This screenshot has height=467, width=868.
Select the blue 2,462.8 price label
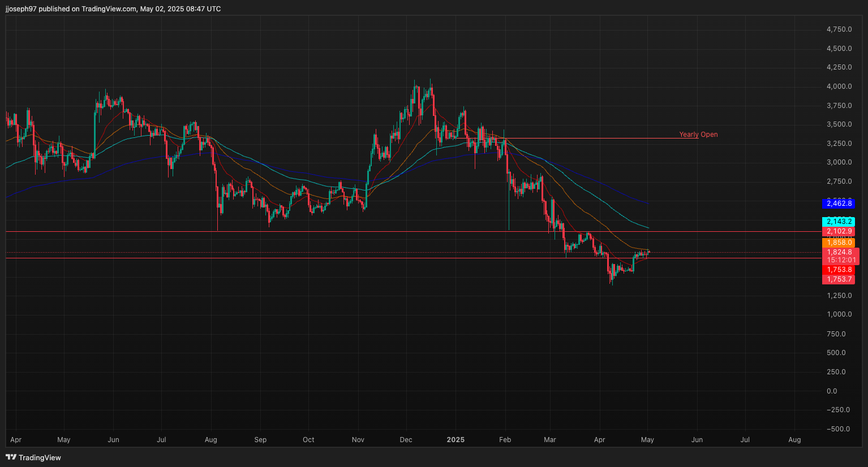pyautogui.click(x=839, y=204)
